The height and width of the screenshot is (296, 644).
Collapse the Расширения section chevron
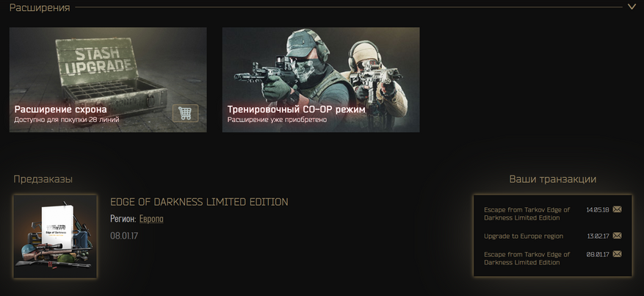click(x=632, y=7)
